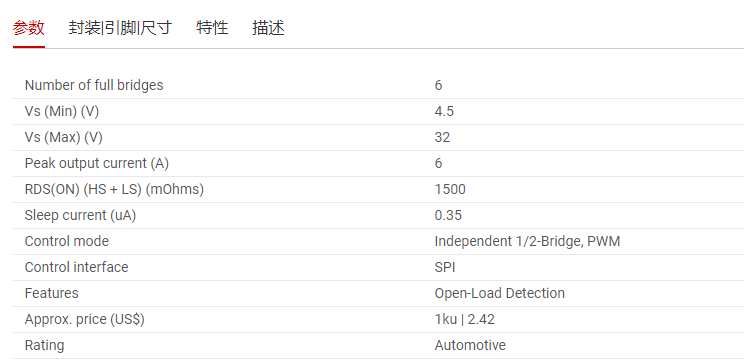Image resolution: width=744 pixels, height=360 pixels.
Task: Click the SPI interface value
Action: 445,267
